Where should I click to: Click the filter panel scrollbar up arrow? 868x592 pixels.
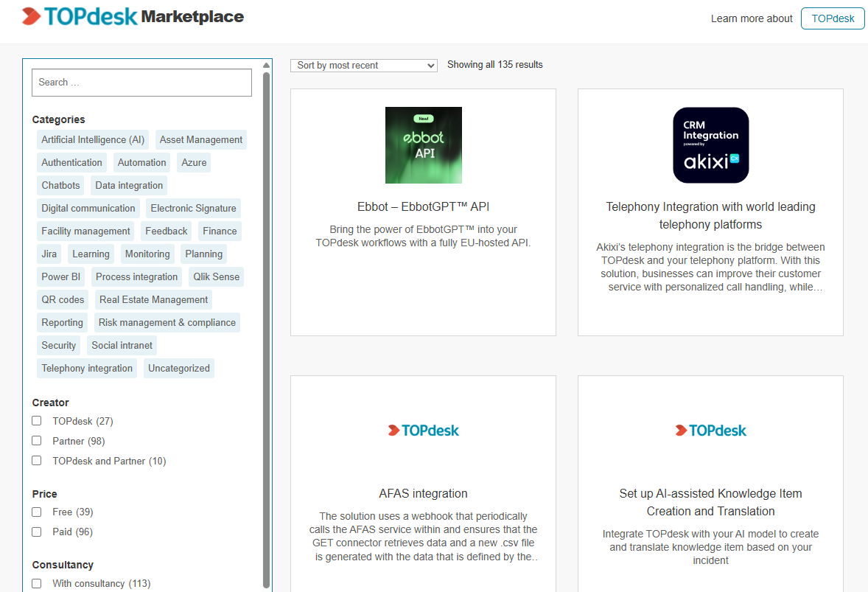pos(266,66)
